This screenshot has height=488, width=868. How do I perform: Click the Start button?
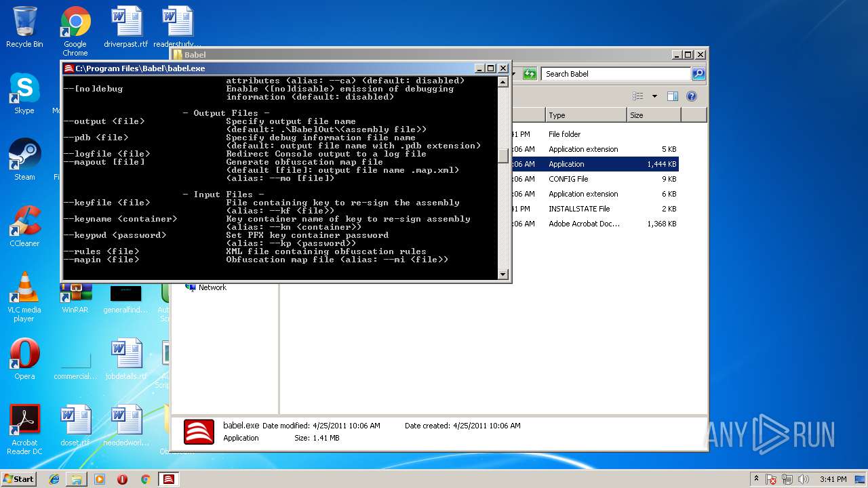pyautogui.click(x=19, y=479)
